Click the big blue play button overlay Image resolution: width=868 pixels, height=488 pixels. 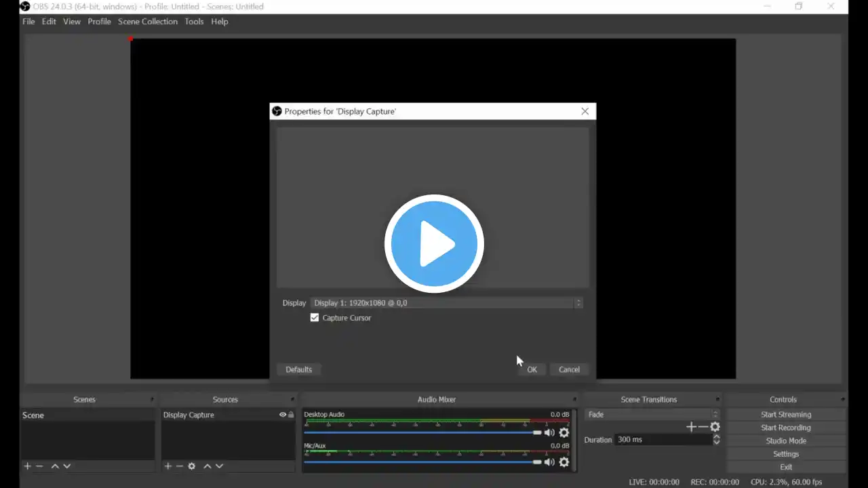pos(434,244)
